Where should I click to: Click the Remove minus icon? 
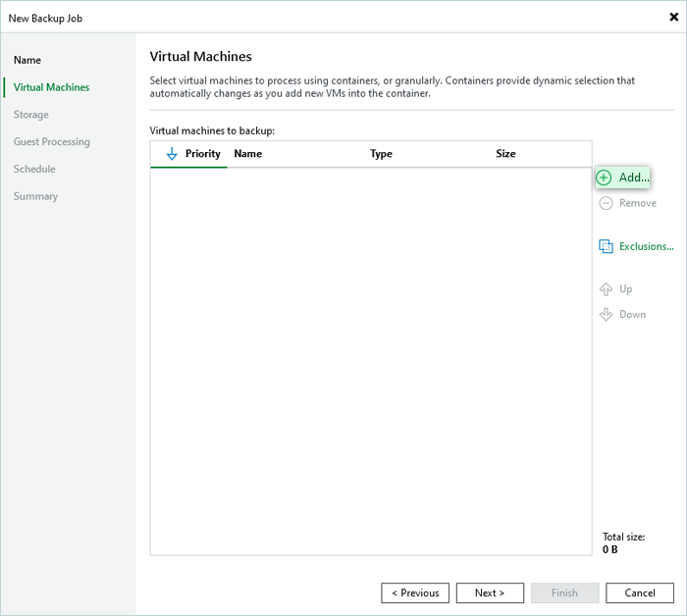(x=606, y=203)
